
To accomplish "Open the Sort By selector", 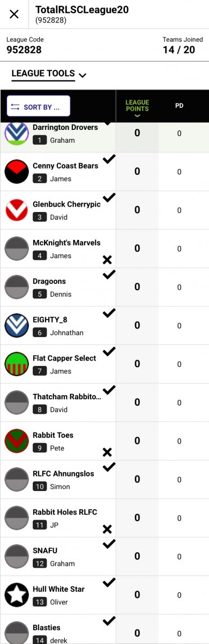I will [39, 106].
